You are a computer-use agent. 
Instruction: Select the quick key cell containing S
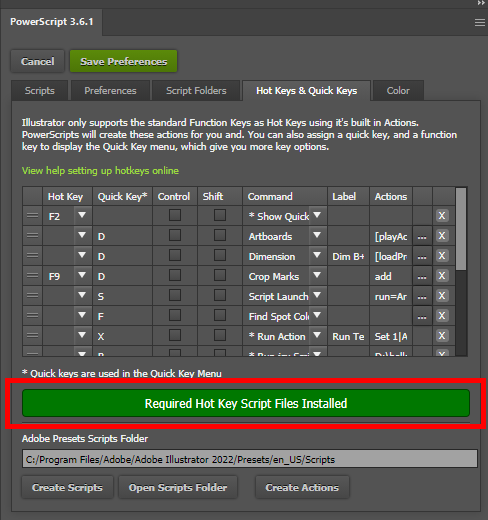[x=123, y=296]
